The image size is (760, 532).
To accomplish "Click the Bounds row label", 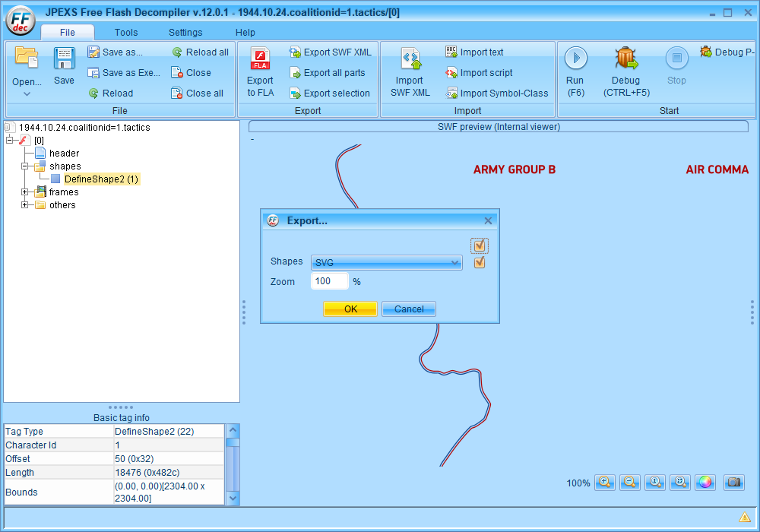I will point(21,492).
